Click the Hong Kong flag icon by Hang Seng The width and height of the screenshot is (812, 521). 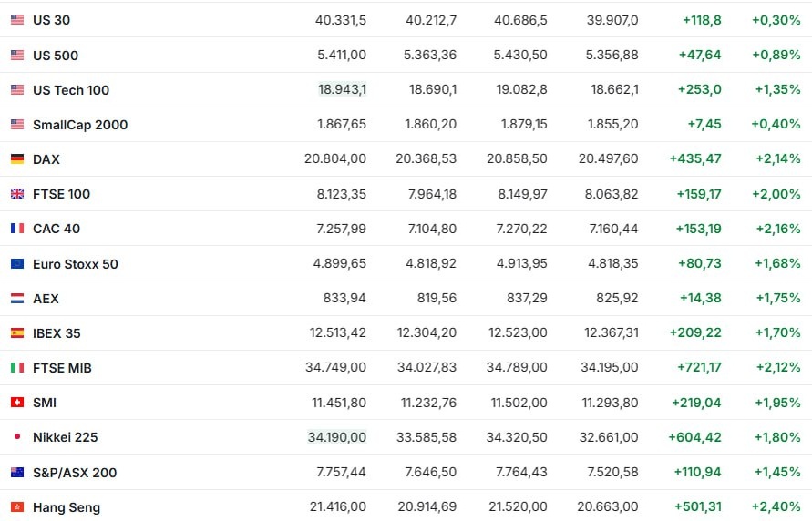(17, 507)
